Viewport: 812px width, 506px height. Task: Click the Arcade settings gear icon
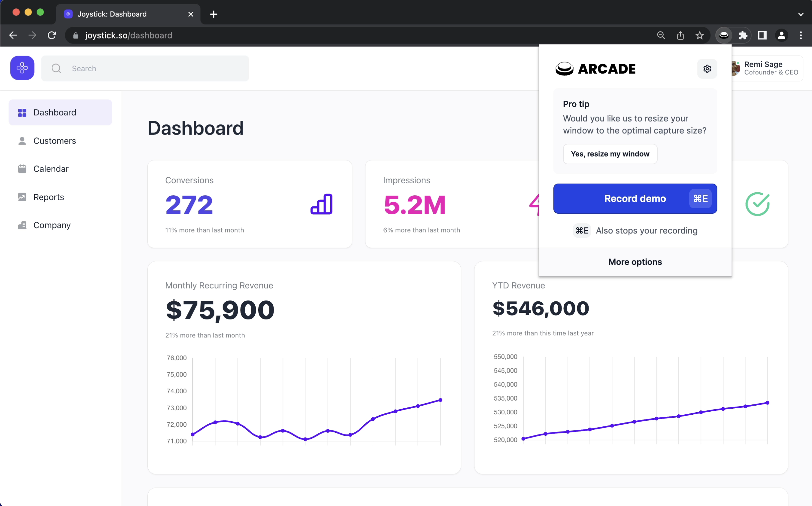coord(707,69)
